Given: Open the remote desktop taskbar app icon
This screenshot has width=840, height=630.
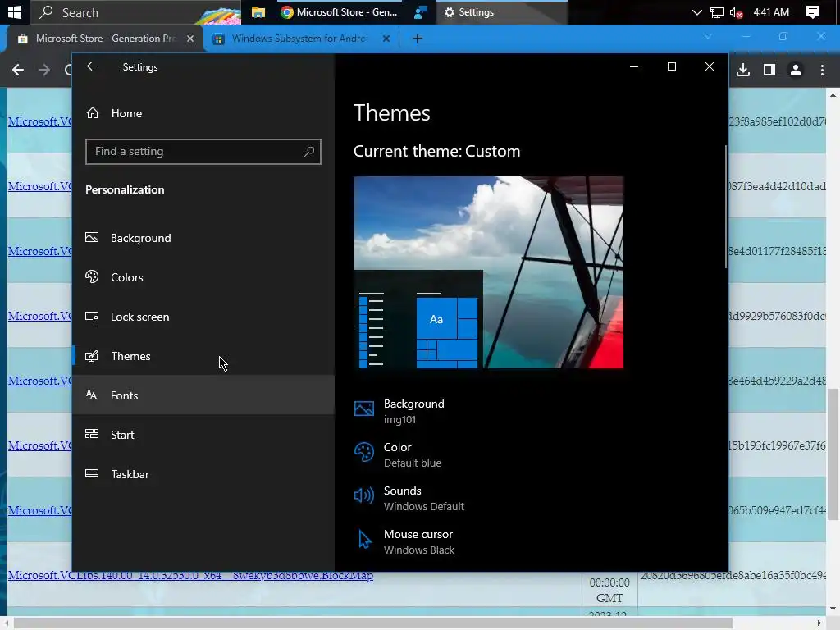Looking at the screenshot, I should pos(421,11).
